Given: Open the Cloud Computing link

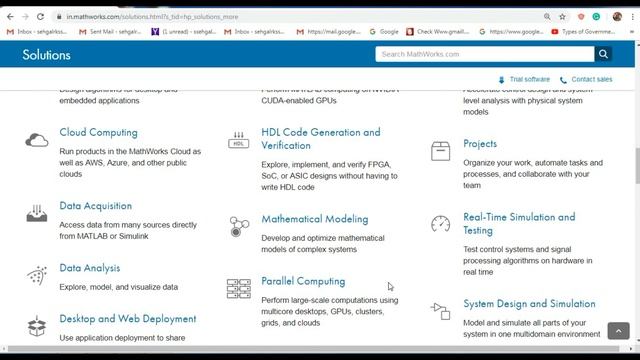Looking at the screenshot, I should 98,133.
